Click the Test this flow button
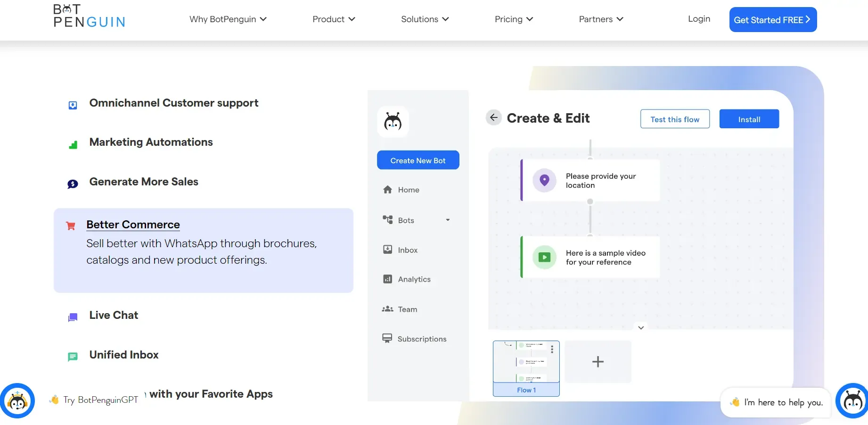The image size is (868, 425). 675,119
